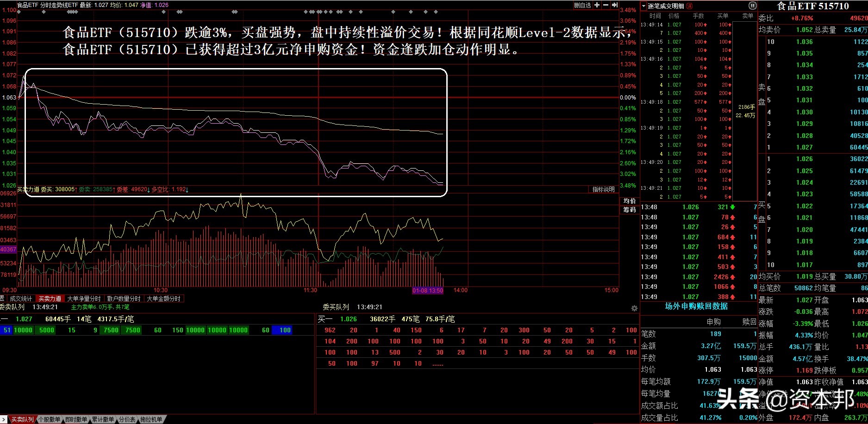Pause the 逐笔成交明细 live feed

tap(753, 6)
